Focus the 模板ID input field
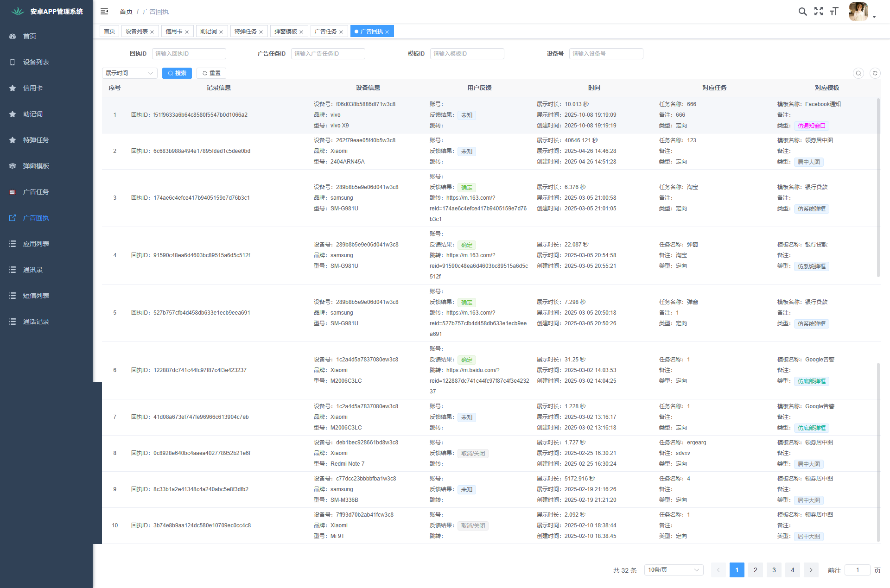Image resolution: width=890 pixels, height=588 pixels. (467, 54)
